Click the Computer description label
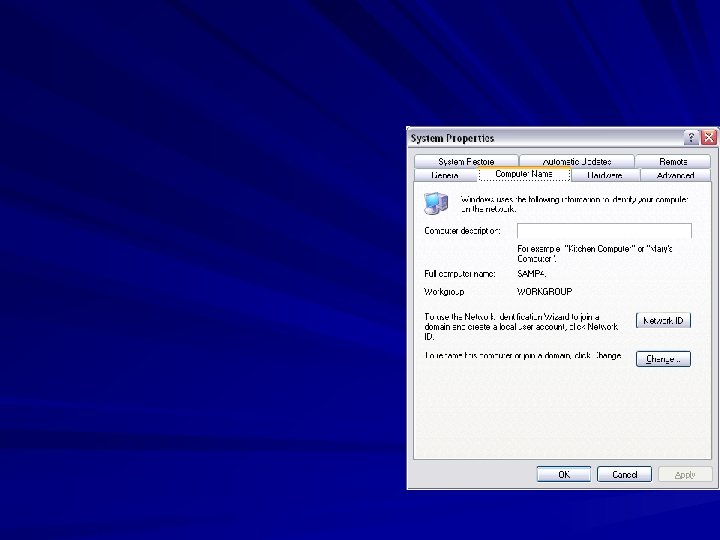720x540 pixels. point(462,231)
